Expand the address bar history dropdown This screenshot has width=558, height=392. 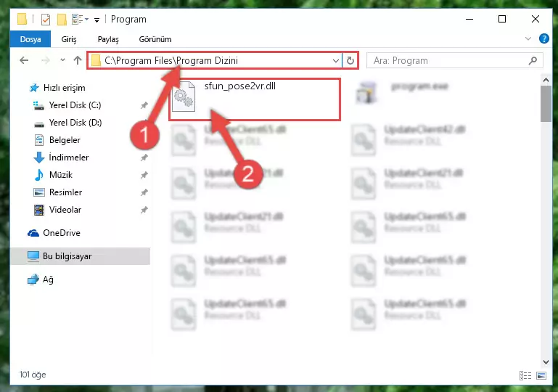point(335,61)
